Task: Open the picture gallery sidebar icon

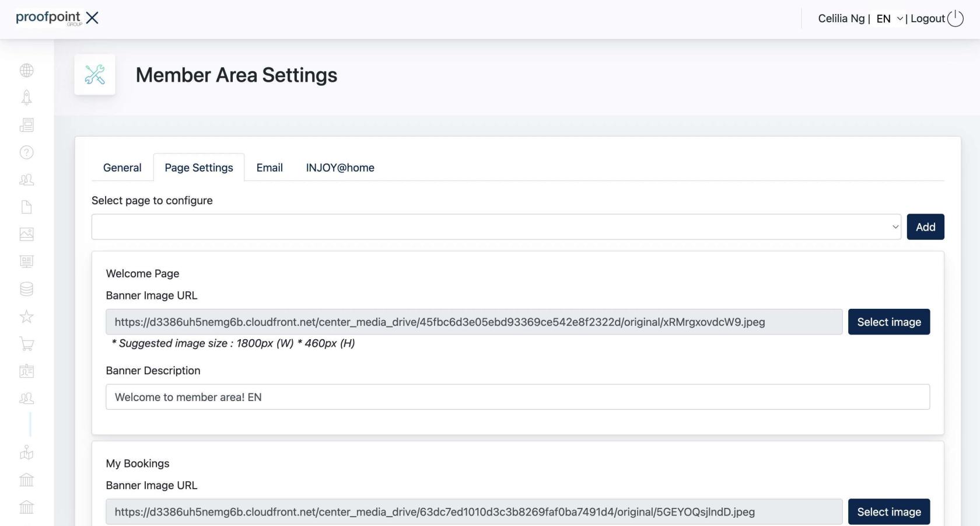Action: coord(26,234)
